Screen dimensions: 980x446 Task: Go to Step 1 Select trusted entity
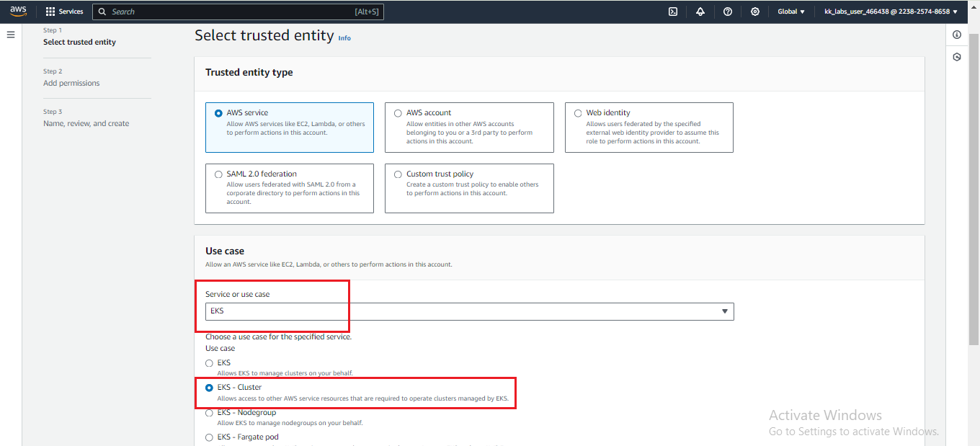(x=79, y=42)
